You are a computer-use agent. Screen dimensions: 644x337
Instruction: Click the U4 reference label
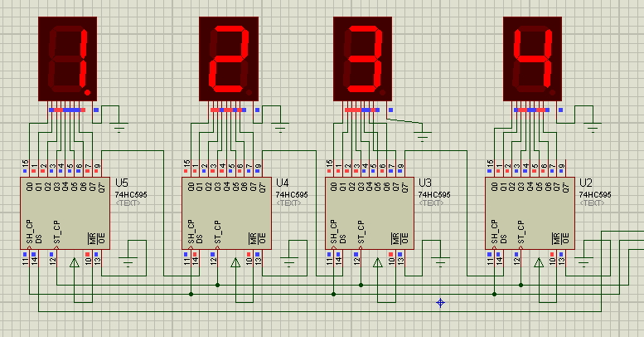283,183
